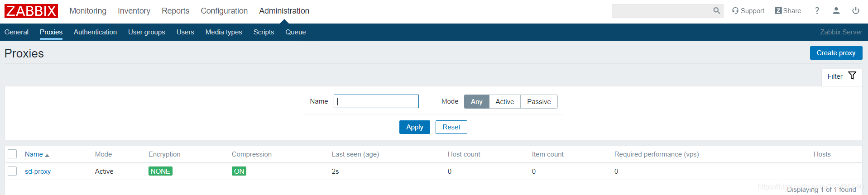
Task: Go to the Media types submenu
Action: coord(224,32)
